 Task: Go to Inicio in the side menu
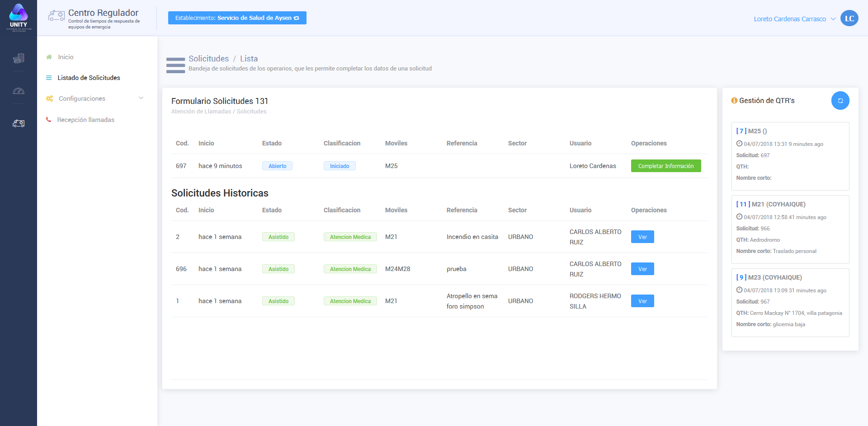66,57
